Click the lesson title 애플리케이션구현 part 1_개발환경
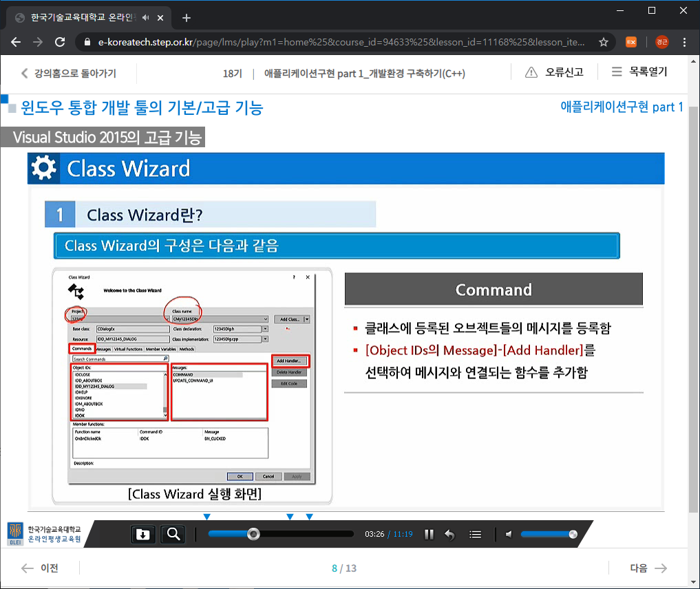 (364, 74)
